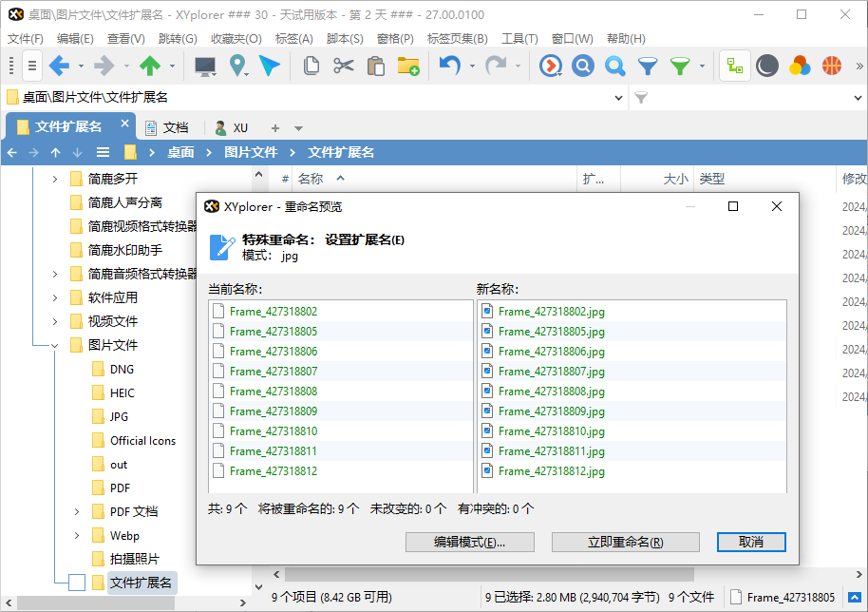This screenshot has width=868, height=612.
Task: Open the 工具(T) menu
Action: coord(519,39)
